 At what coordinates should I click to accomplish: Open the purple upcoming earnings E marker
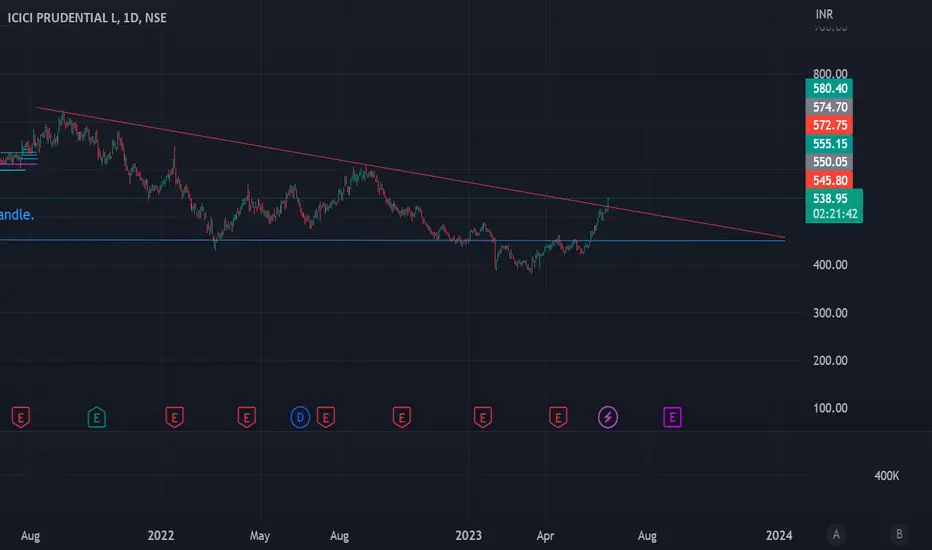point(672,417)
